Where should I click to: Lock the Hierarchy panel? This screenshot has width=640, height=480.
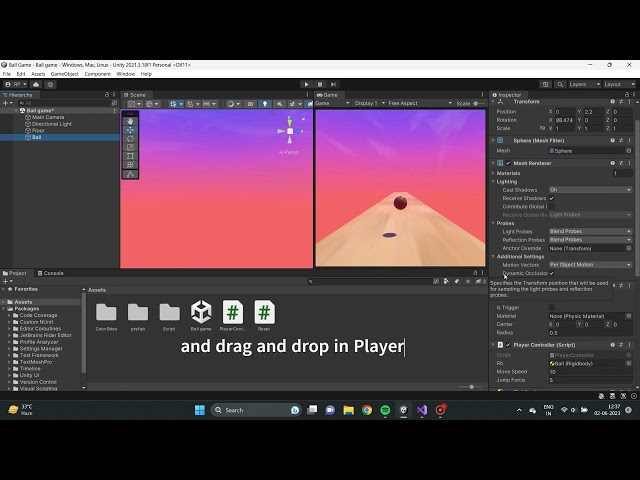tap(107, 94)
